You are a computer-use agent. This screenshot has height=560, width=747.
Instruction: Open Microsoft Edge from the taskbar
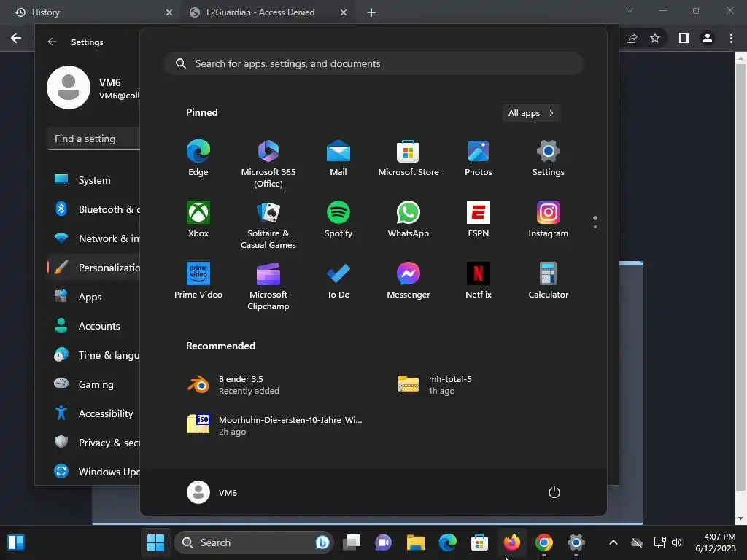coord(447,542)
